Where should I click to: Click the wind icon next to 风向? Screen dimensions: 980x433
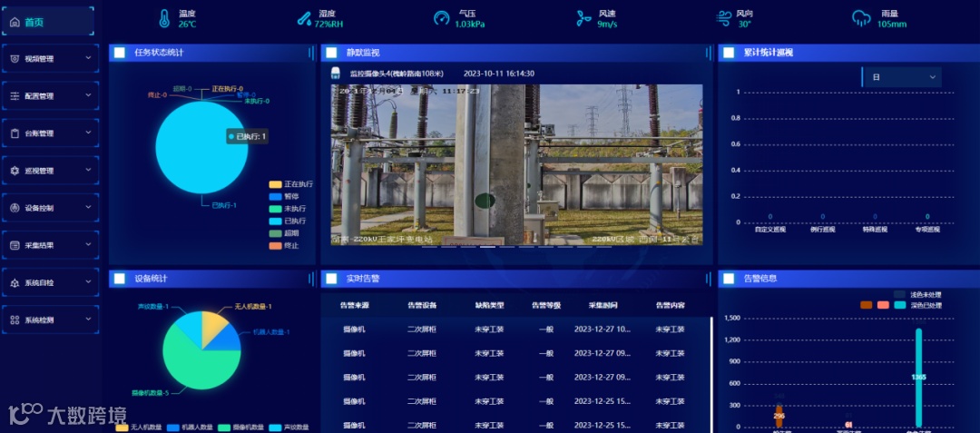click(724, 18)
